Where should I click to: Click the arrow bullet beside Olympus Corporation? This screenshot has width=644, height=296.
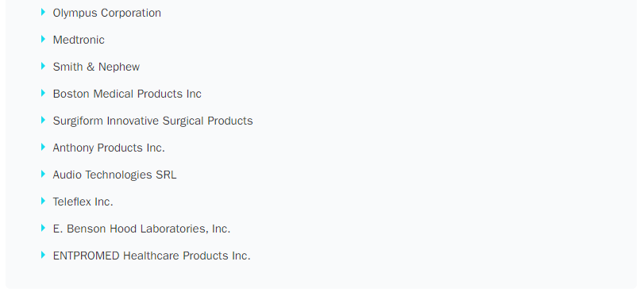click(x=43, y=13)
